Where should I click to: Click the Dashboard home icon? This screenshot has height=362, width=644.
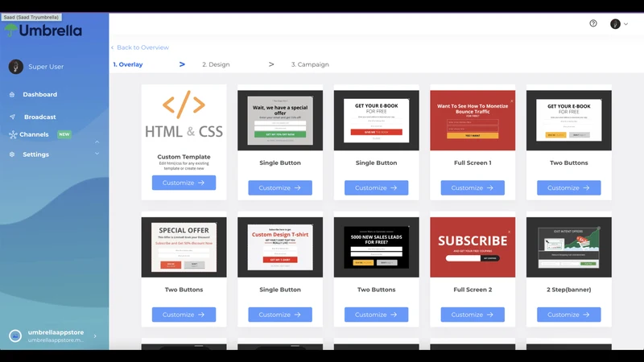tap(12, 94)
